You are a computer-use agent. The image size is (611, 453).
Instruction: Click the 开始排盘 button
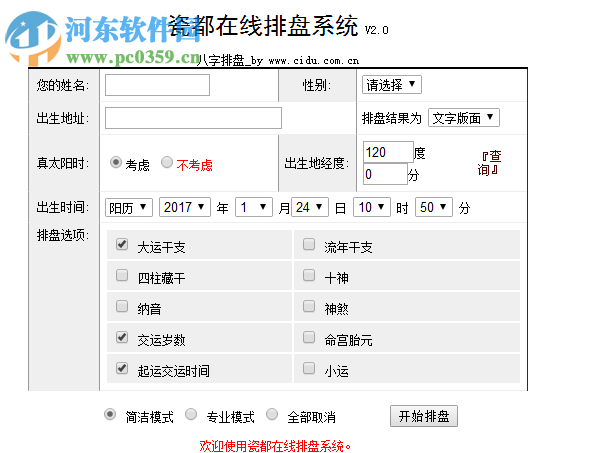coord(424,416)
